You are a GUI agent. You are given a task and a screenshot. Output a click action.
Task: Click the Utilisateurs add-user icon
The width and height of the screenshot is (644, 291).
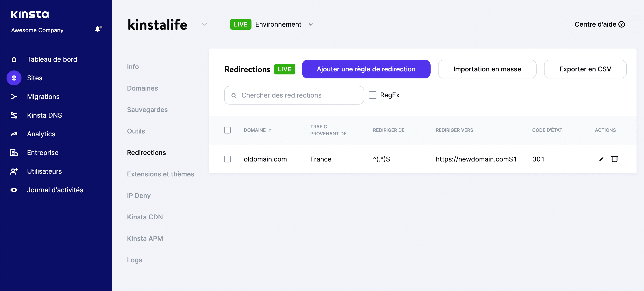14,171
